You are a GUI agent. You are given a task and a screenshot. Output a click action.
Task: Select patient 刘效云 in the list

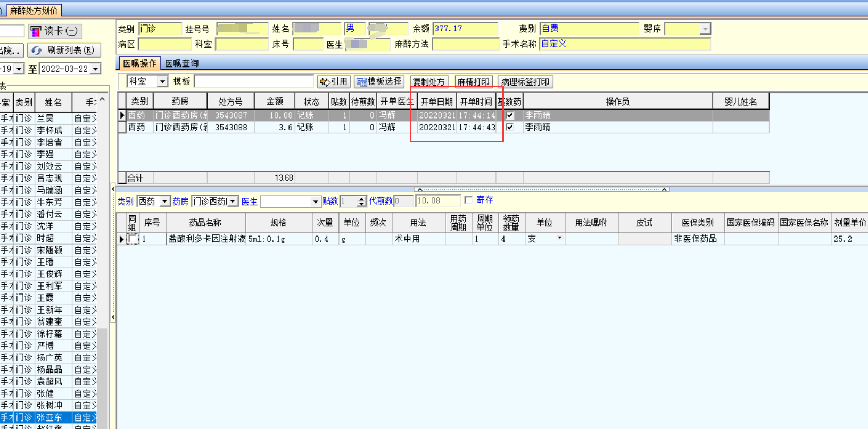click(49, 166)
